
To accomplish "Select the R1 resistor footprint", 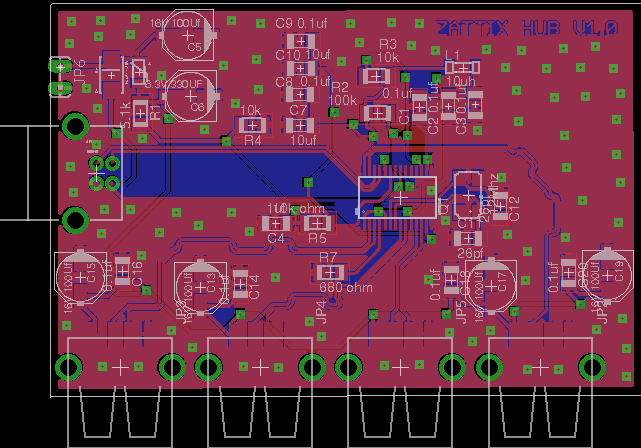I will pos(140,113).
